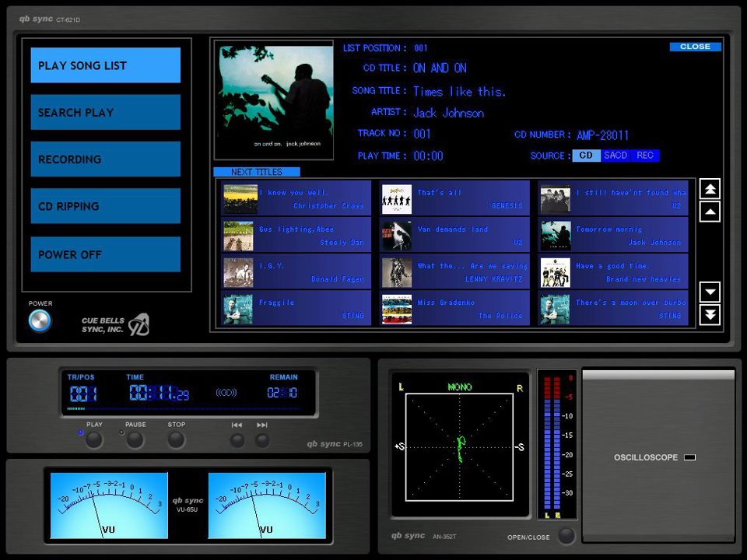Select 'Fraggile' by Sting
The width and height of the screenshot is (747, 560).
coord(296,309)
